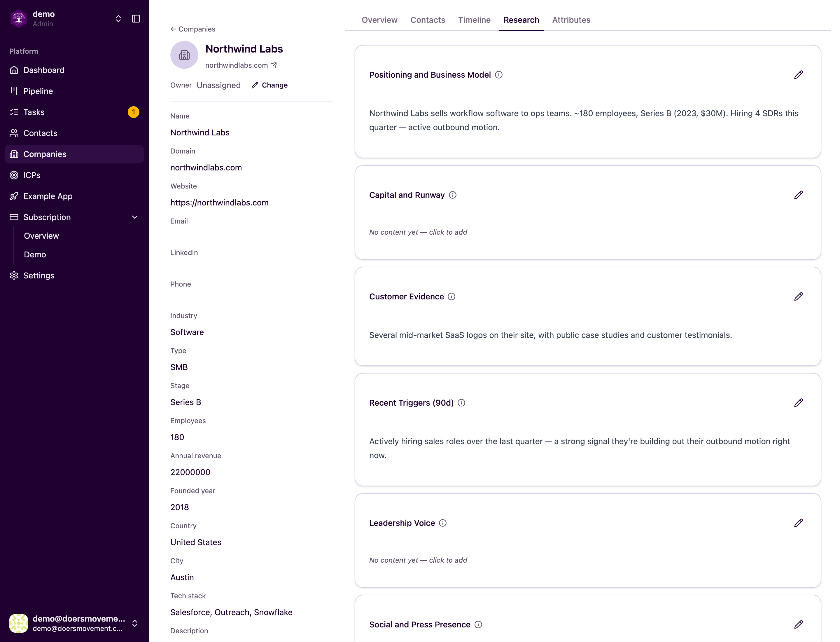Switch to the Overview tab
The image size is (840, 642).
pyautogui.click(x=379, y=20)
